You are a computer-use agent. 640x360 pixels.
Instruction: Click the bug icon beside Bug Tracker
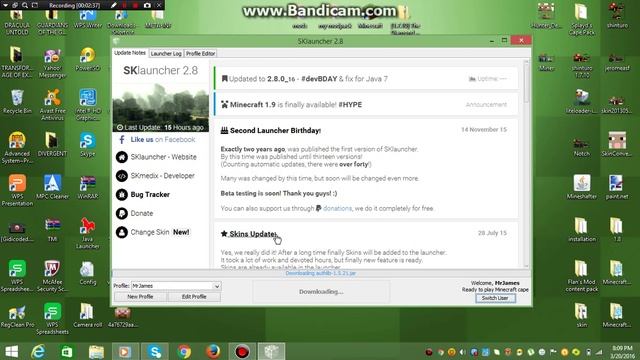click(x=122, y=195)
